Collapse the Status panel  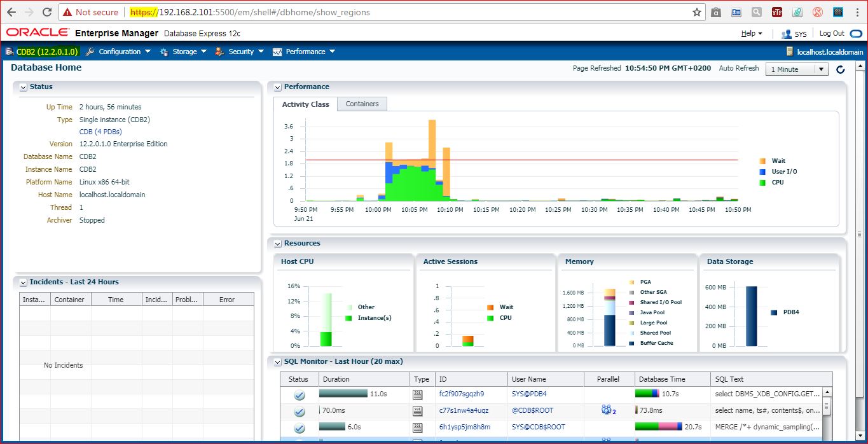tap(23, 87)
